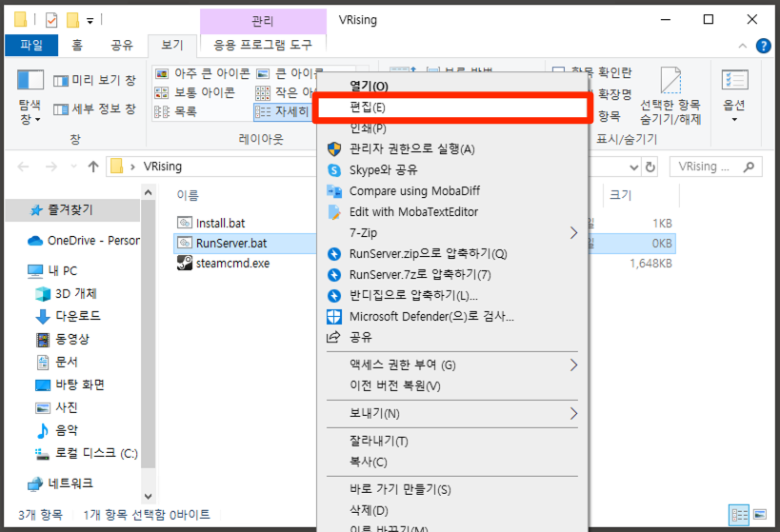Click sidebar scrollbar down arrow
The image size is (780, 532).
[x=148, y=496]
